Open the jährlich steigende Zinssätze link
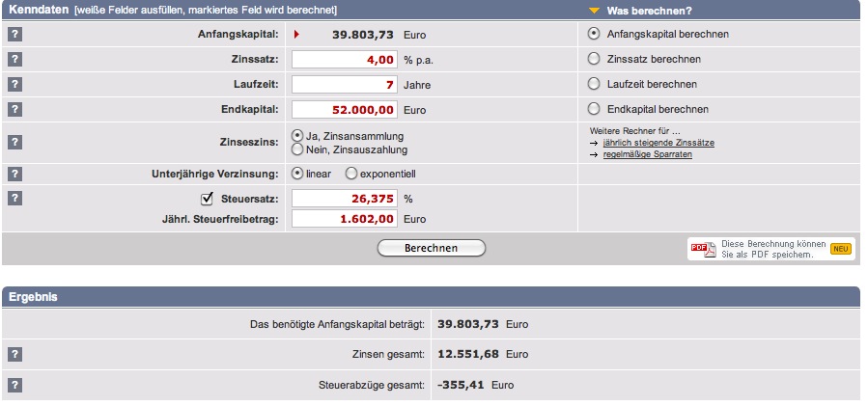This screenshot has width=868, height=406. pos(657,143)
